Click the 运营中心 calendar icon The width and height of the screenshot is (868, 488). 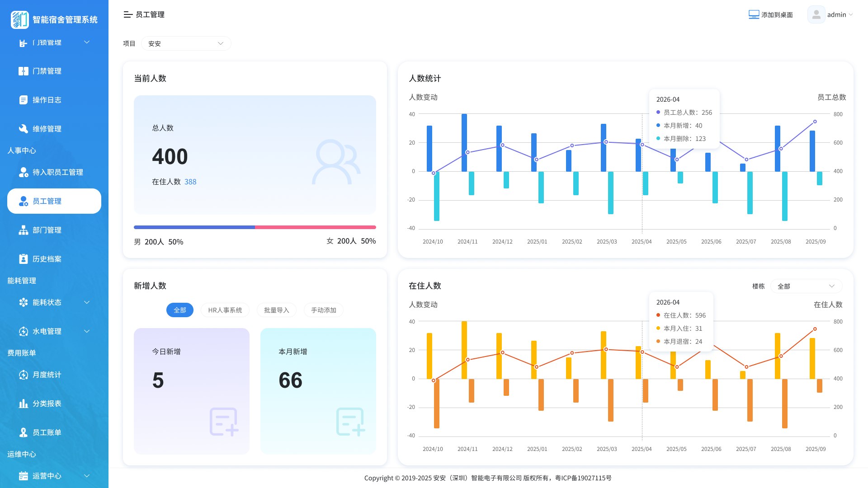[x=24, y=476]
